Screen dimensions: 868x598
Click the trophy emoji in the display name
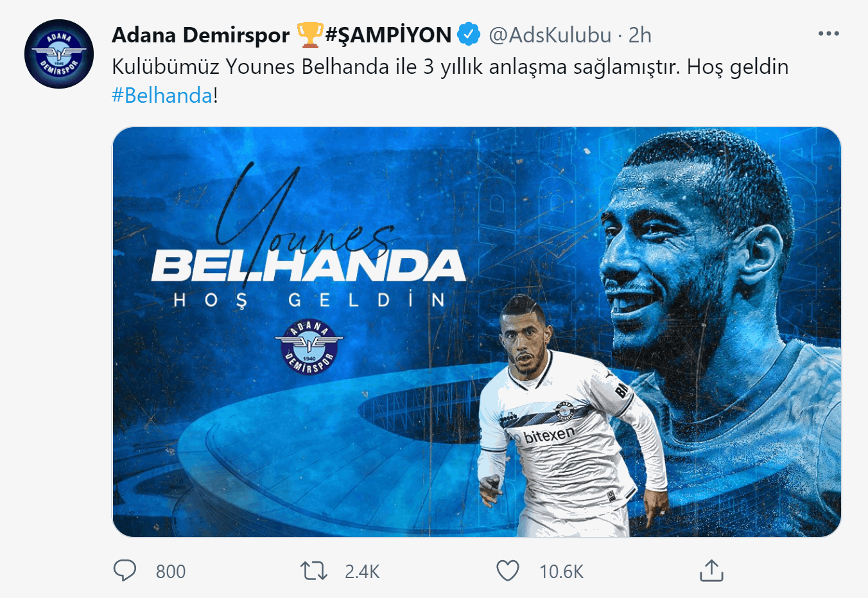click(309, 35)
